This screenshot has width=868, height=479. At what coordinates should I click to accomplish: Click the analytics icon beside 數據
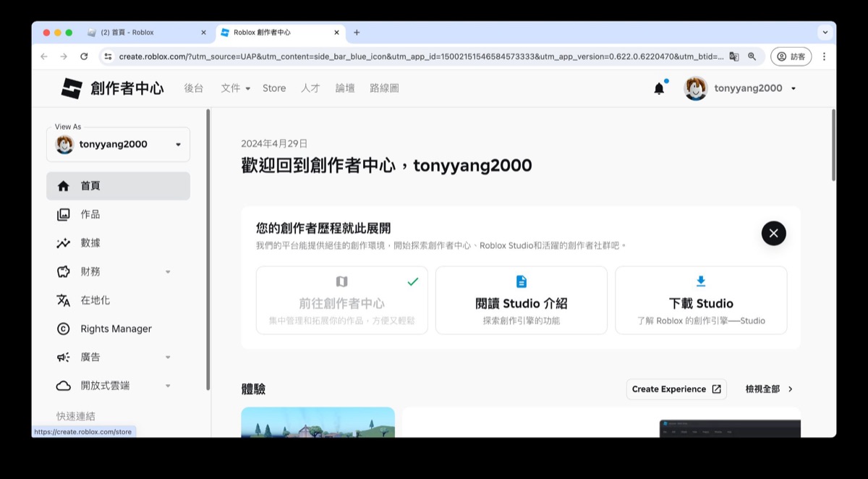64,243
